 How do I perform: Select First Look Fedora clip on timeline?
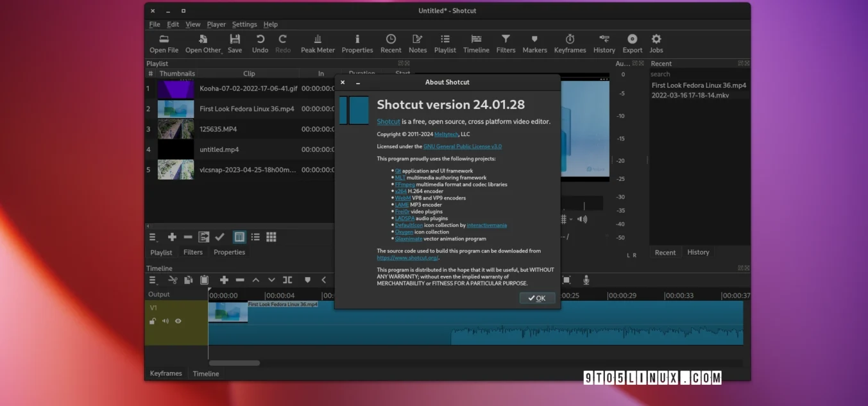coord(475,323)
